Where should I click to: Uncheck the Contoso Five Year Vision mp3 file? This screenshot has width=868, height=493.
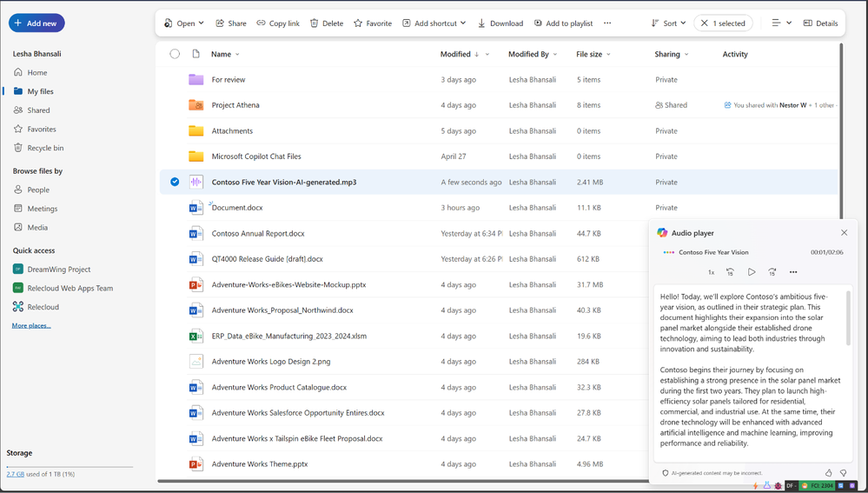[175, 182]
